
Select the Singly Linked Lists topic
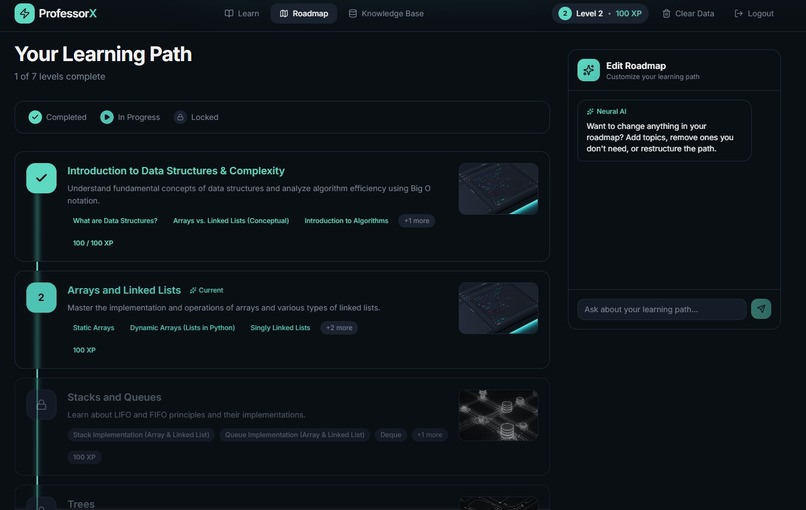(280, 327)
